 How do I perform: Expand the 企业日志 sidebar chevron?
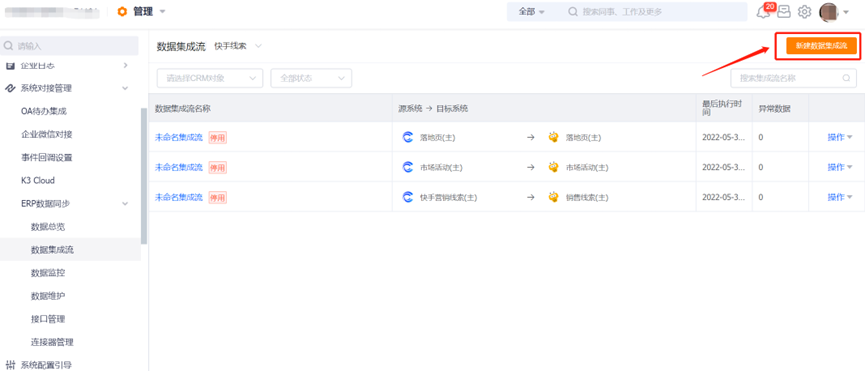125,66
